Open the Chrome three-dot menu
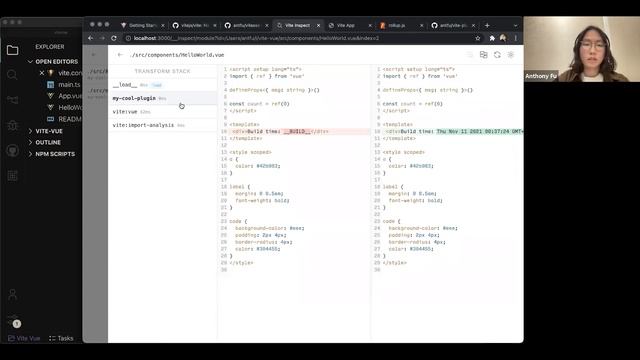Image resolution: width=640 pixels, height=360 pixels. click(x=516, y=38)
